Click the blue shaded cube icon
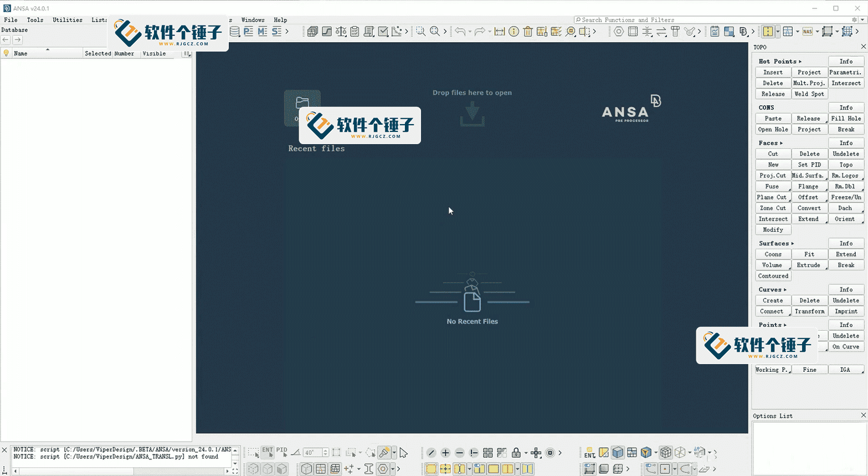 [618, 453]
